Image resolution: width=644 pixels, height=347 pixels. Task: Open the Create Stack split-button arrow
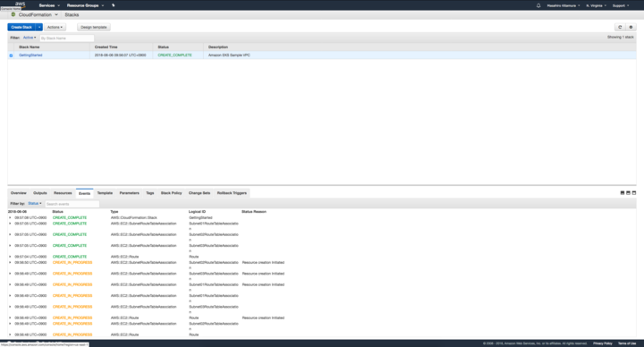coord(39,27)
